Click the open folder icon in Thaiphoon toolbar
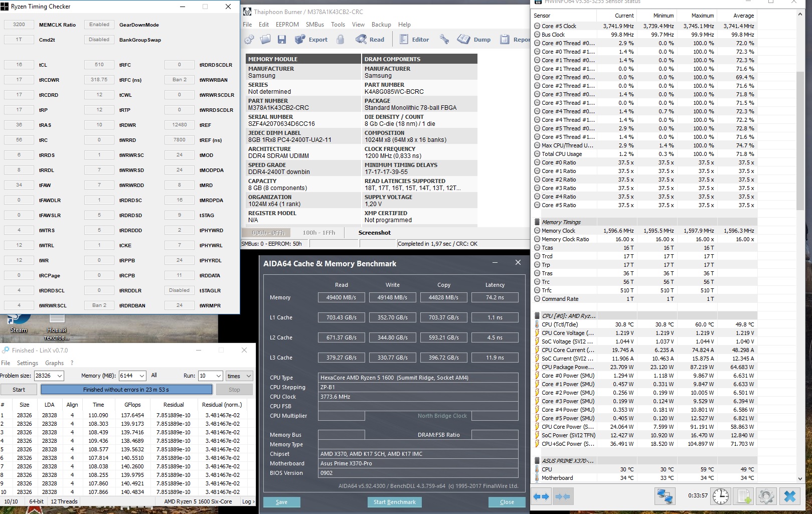The height and width of the screenshot is (514, 812). click(x=266, y=40)
